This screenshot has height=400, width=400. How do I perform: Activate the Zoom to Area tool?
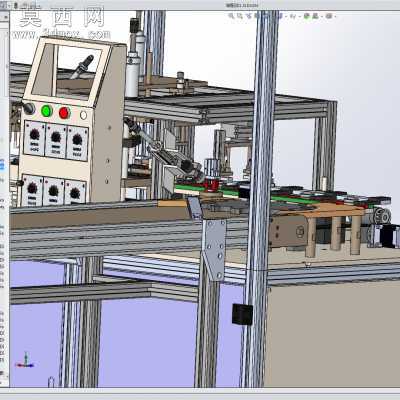click(239, 16)
